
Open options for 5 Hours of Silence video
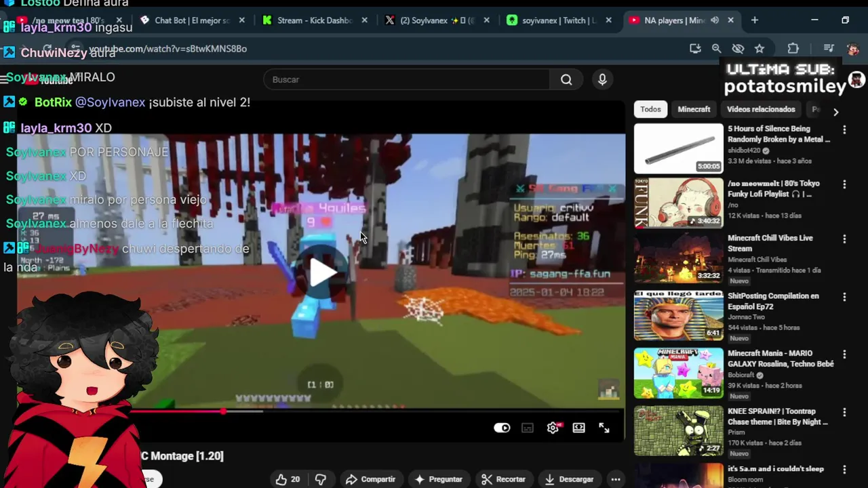click(x=844, y=129)
